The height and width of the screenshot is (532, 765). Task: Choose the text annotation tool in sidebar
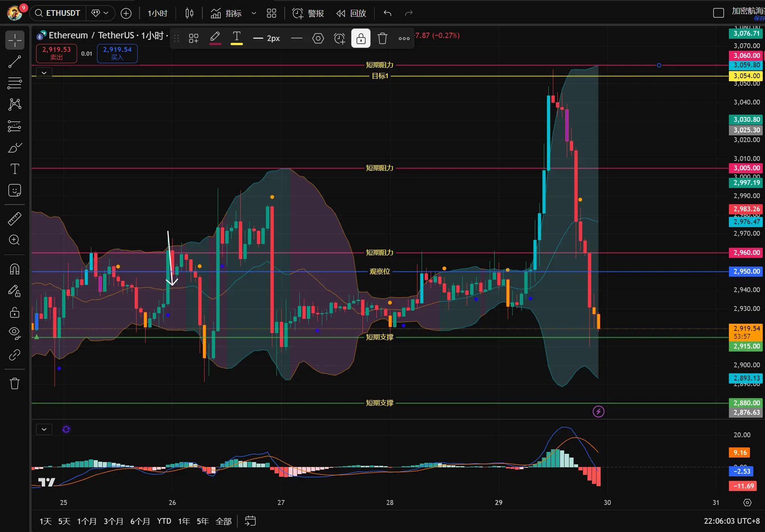click(x=15, y=169)
